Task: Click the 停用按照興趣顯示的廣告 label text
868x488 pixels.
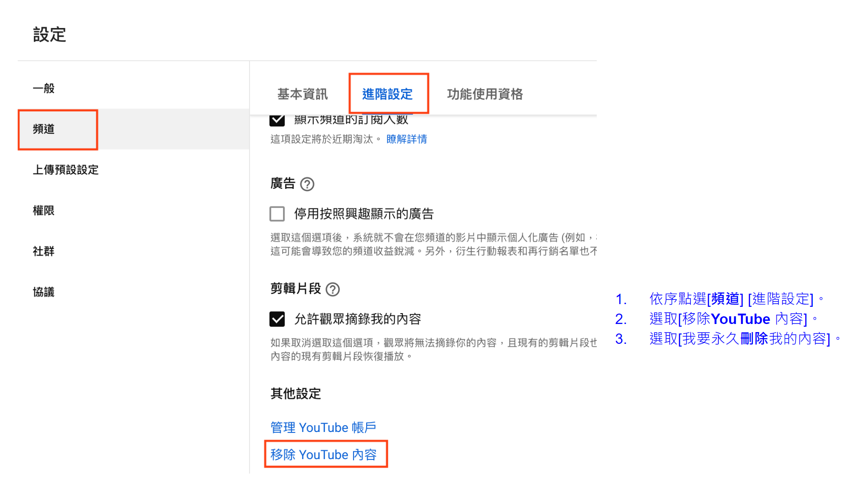Action: (364, 214)
